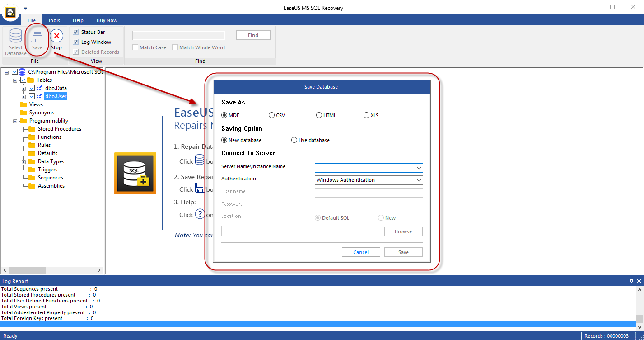This screenshot has width=644, height=340.
Task: Choose New database saving option
Action: 224,140
